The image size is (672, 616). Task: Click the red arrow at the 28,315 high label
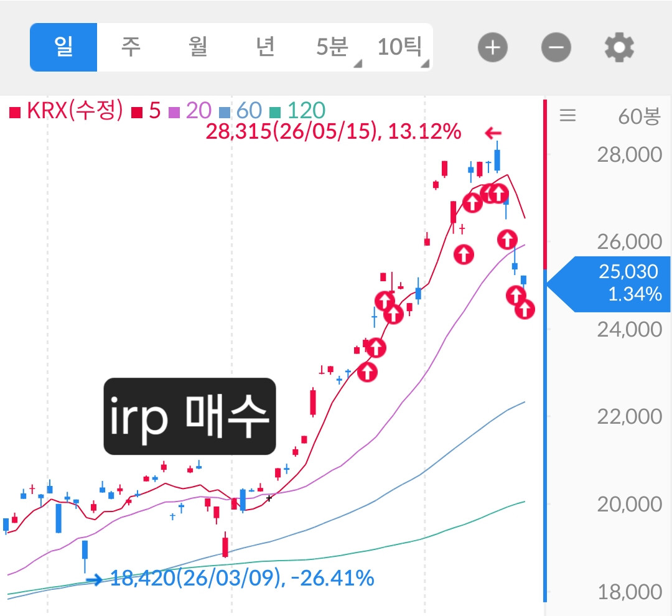[493, 133]
